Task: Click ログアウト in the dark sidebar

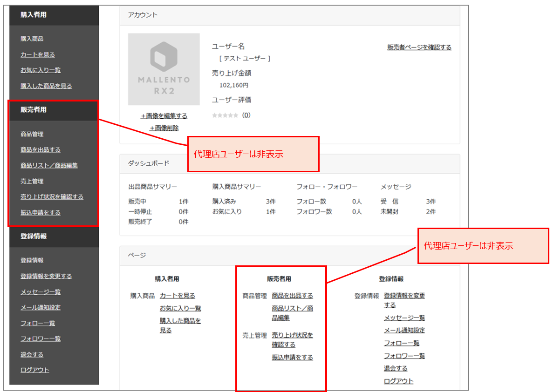Action: tap(35, 370)
